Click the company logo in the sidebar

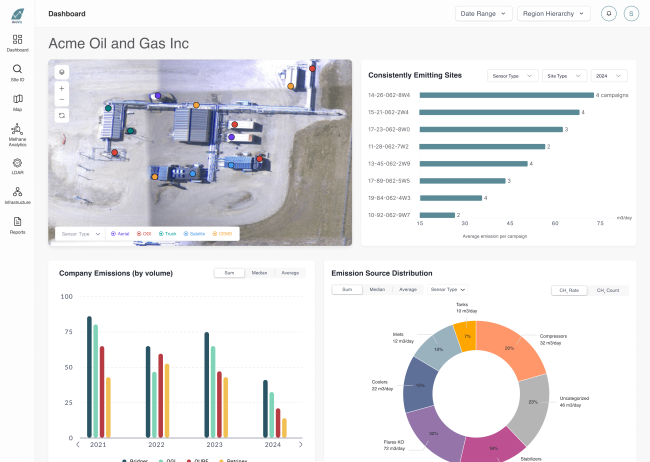[17, 16]
